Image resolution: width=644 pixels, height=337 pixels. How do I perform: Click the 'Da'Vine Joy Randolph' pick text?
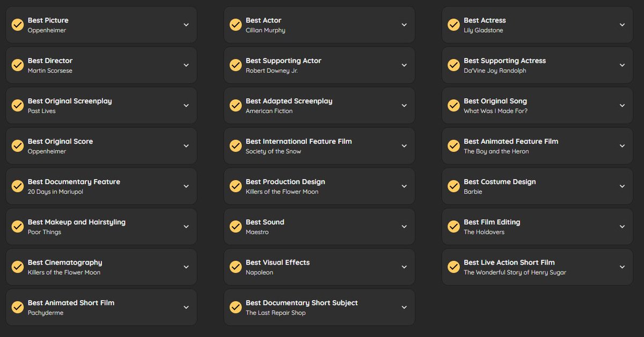(495, 71)
